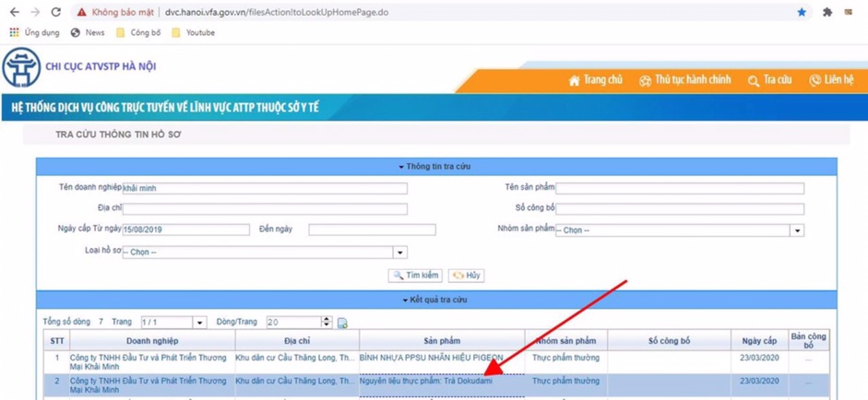Click the browser back arrow
Image resolution: width=868 pixels, height=400 pixels.
pos(14,13)
